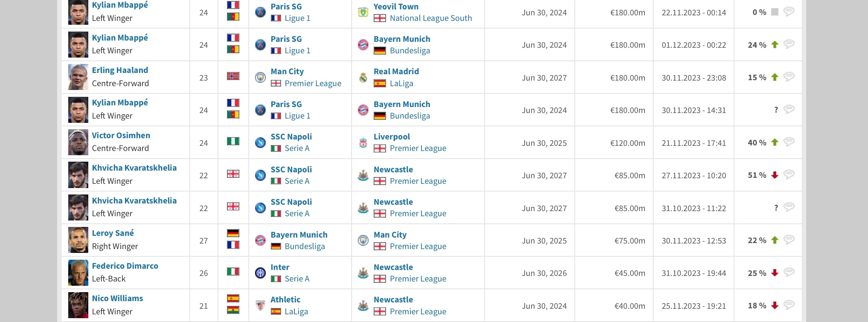Viewport: 868px width, 322px height.
Task: Click Liverpool club crest icon
Action: coord(363,143)
